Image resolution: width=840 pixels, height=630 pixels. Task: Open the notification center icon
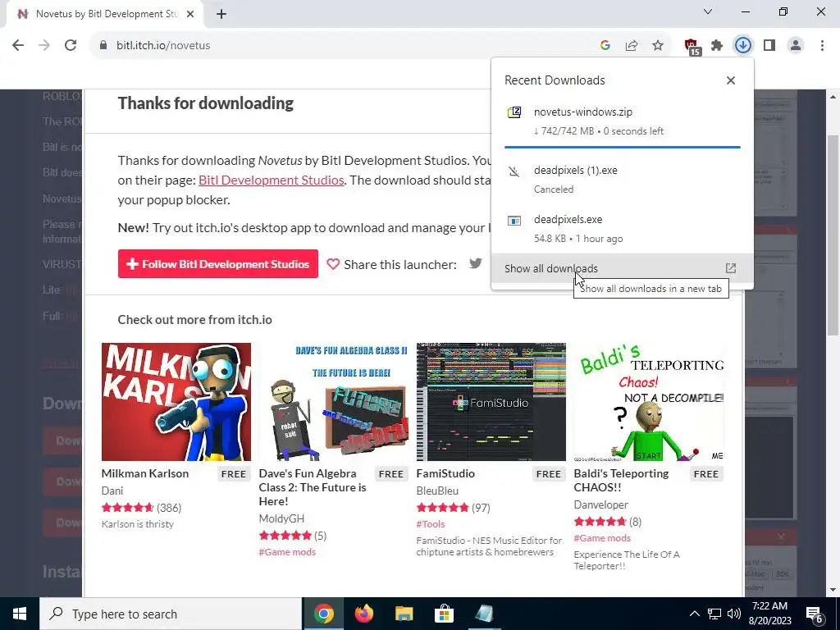[x=815, y=614]
